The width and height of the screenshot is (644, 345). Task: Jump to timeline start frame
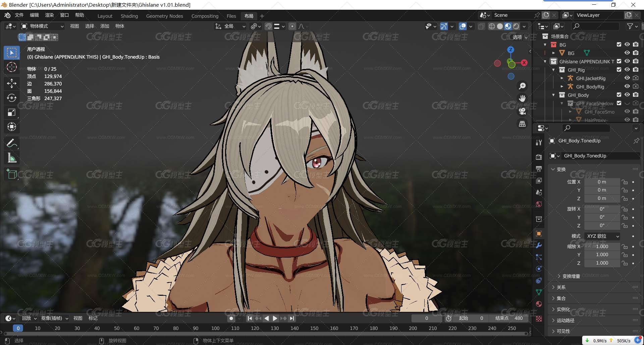pyautogui.click(x=250, y=319)
